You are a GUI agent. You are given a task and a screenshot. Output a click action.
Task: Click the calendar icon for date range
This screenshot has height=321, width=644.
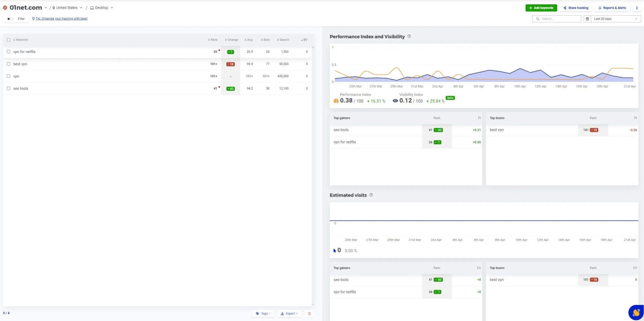587,19
